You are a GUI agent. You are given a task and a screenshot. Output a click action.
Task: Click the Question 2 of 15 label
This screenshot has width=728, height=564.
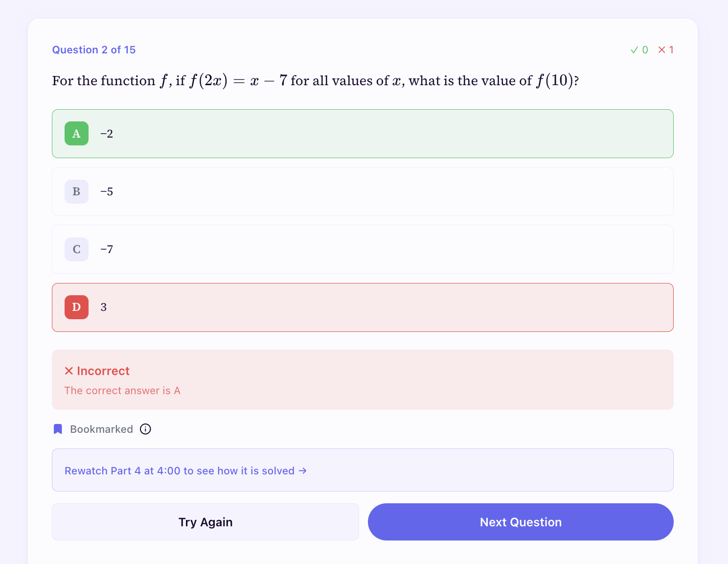coord(94,49)
